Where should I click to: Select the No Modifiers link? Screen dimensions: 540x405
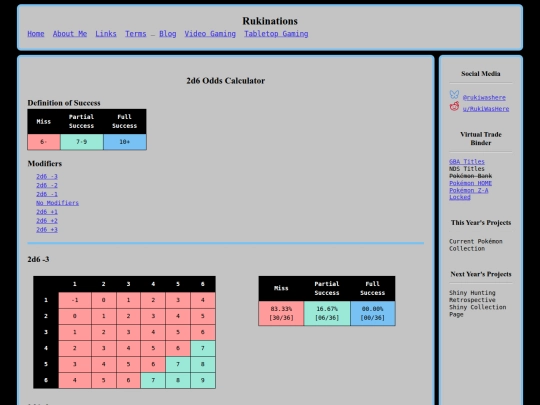(58, 203)
